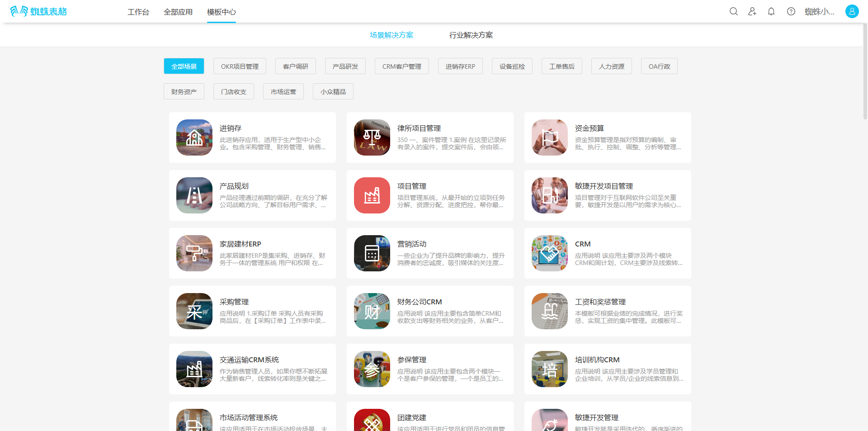868x431 pixels.
Task: Click the 敏捷开发项目管理 title text
Action: tap(604, 186)
